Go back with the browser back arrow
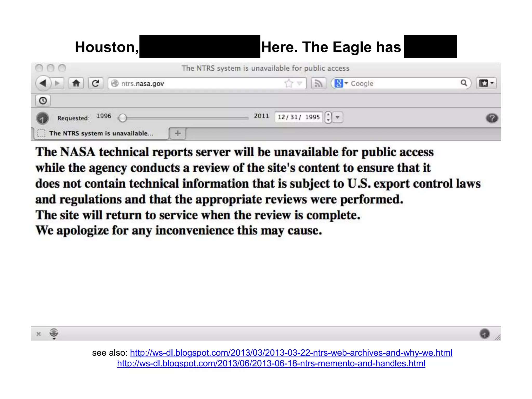Screen dimensions: 532x399 tap(43, 83)
